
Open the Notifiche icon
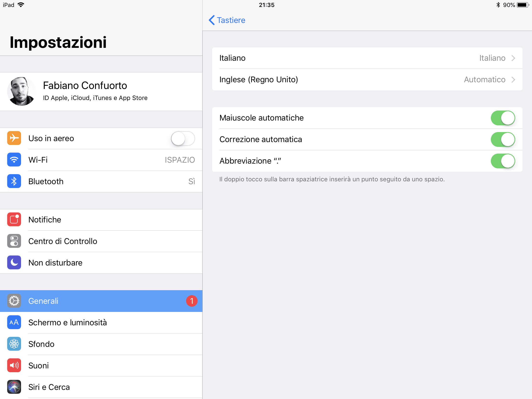(14, 219)
